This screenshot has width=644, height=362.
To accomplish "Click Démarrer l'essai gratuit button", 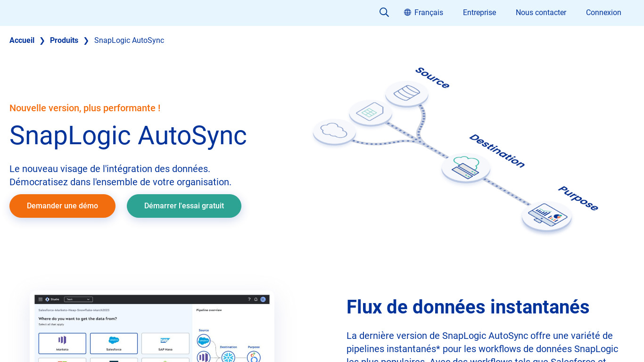I will [184, 206].
